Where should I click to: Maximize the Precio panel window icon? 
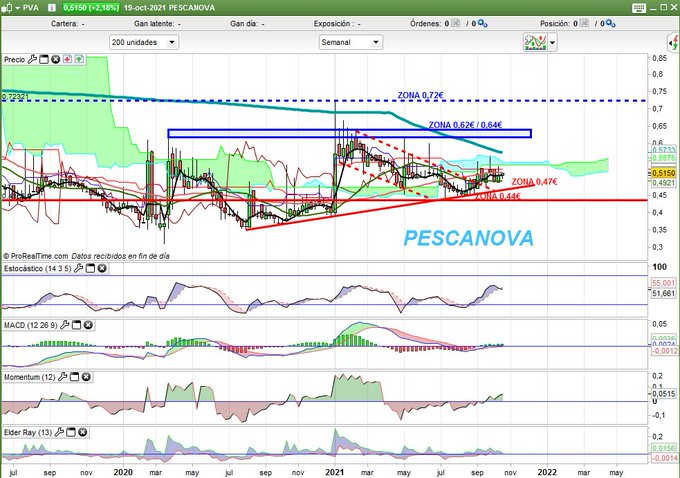tap(44, 59)
